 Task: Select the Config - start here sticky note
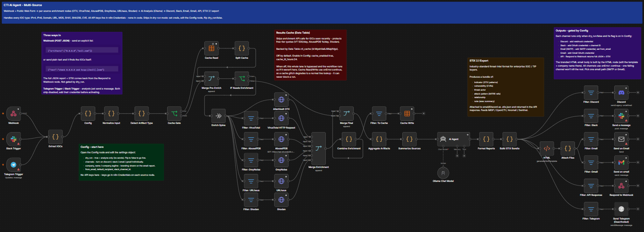(121, 162)
